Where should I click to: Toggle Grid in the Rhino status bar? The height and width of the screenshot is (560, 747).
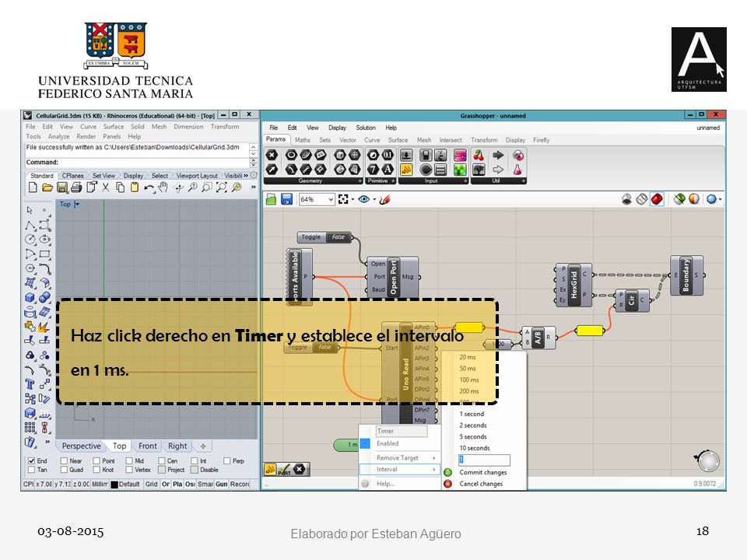151,485
